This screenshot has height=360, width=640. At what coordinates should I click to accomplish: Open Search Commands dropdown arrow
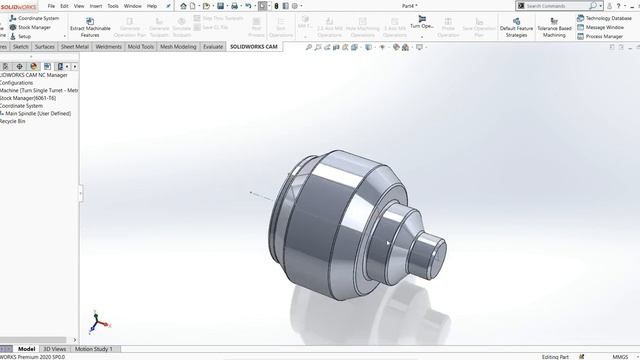601,6
